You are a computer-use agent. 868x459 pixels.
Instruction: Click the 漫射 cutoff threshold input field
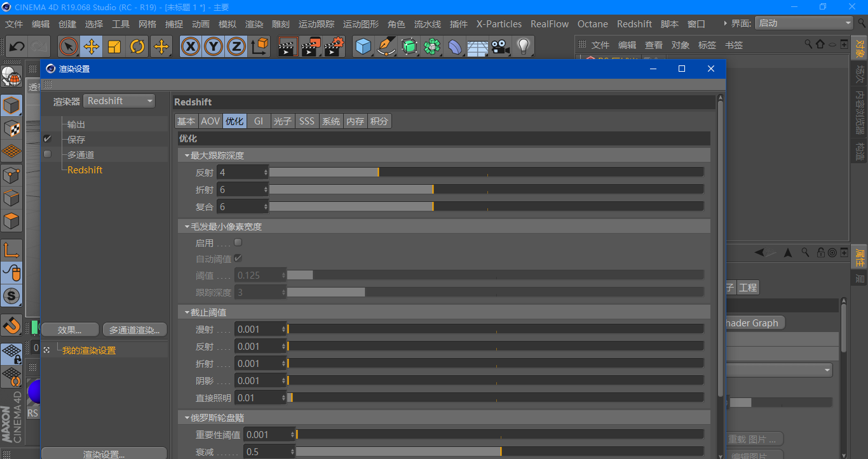click(x=261, y=329)
